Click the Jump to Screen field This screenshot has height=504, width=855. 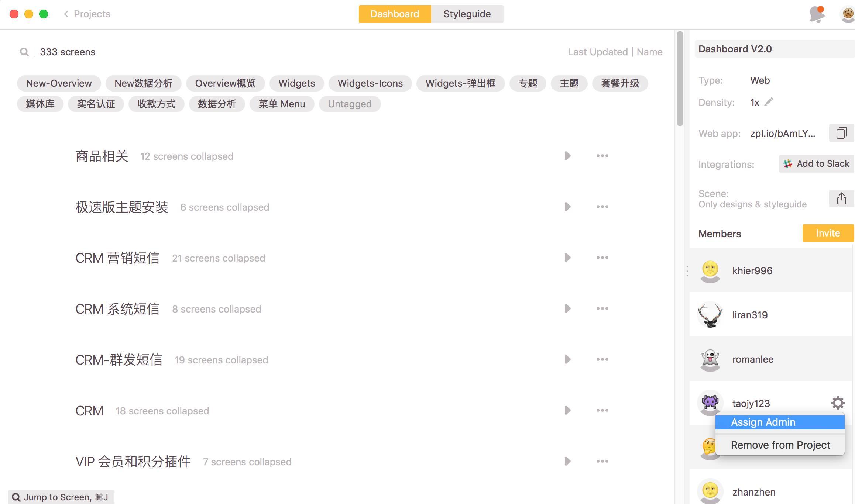click(61, 497)
